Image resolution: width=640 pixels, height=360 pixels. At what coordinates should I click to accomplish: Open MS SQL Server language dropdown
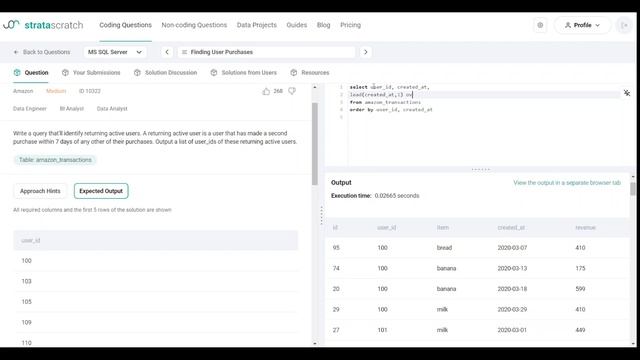115,52
